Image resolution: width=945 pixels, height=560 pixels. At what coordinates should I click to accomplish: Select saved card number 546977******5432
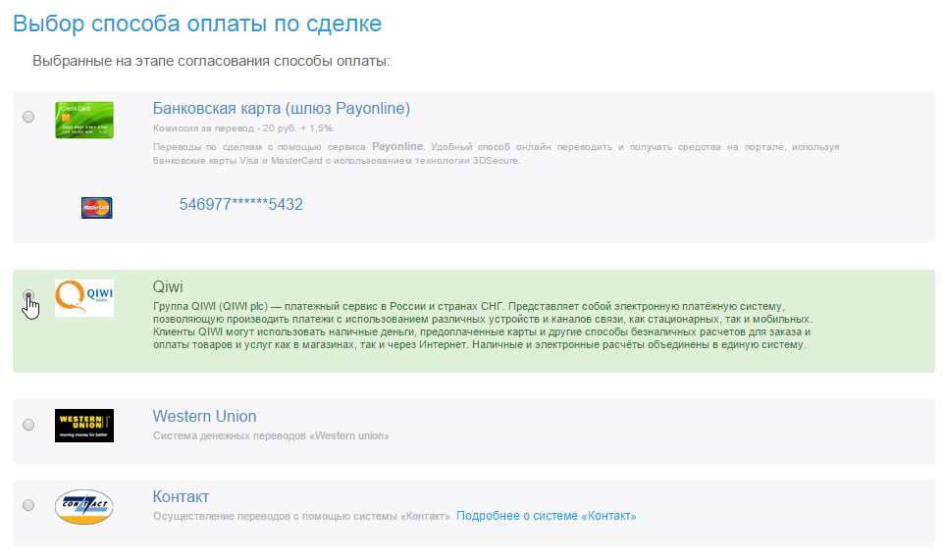240,205
